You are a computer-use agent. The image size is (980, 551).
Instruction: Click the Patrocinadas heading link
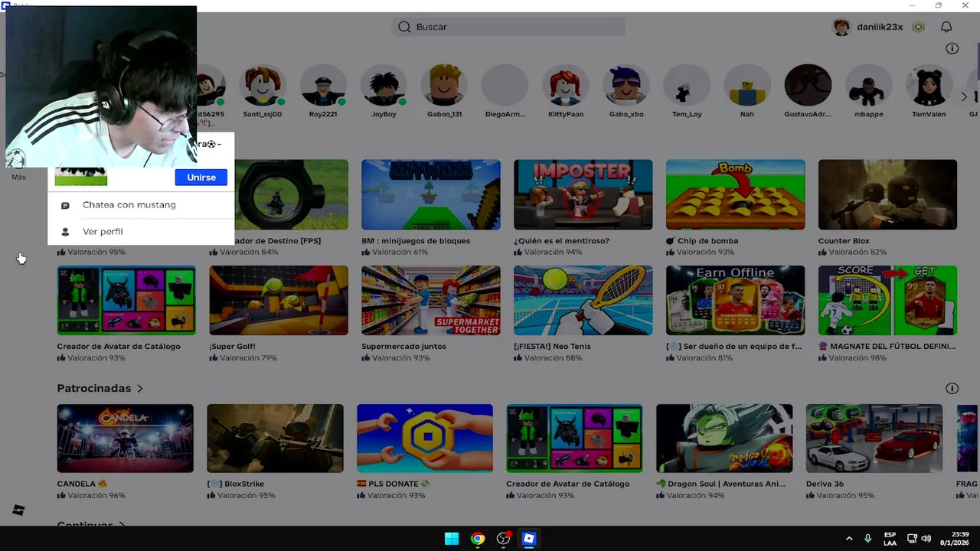94,389
